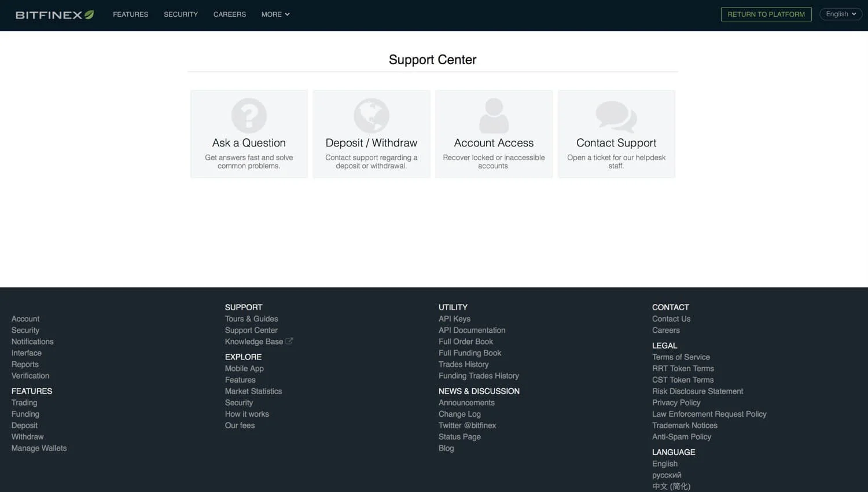Select the globe Deposit / Withdraw icon
Viewport: 868px width, 492px height.
[x=371, y=116]
